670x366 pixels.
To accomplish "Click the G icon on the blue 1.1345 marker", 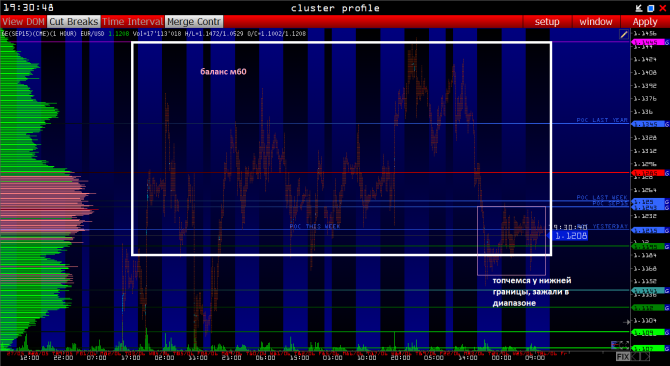I will 667,124.
